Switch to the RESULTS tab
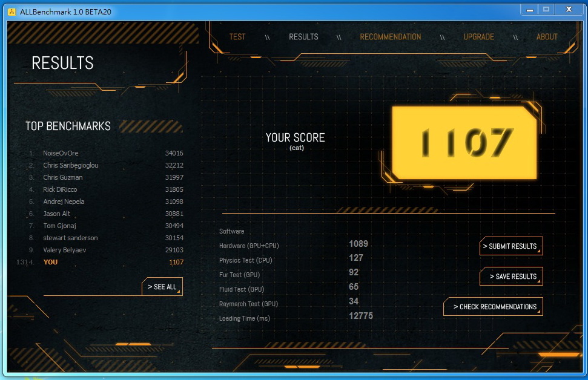Viewport: 588px width, 380px height. coord(303,37)
